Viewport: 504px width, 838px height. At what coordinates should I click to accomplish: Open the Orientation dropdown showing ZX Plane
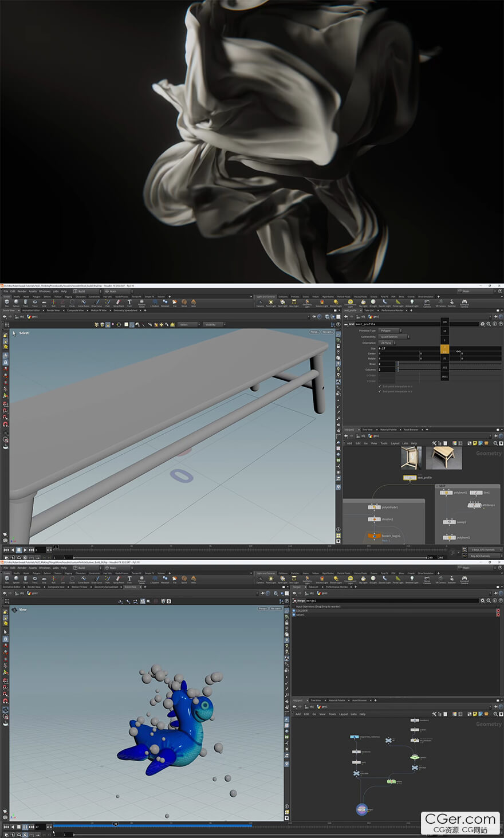tap(388, 343)
